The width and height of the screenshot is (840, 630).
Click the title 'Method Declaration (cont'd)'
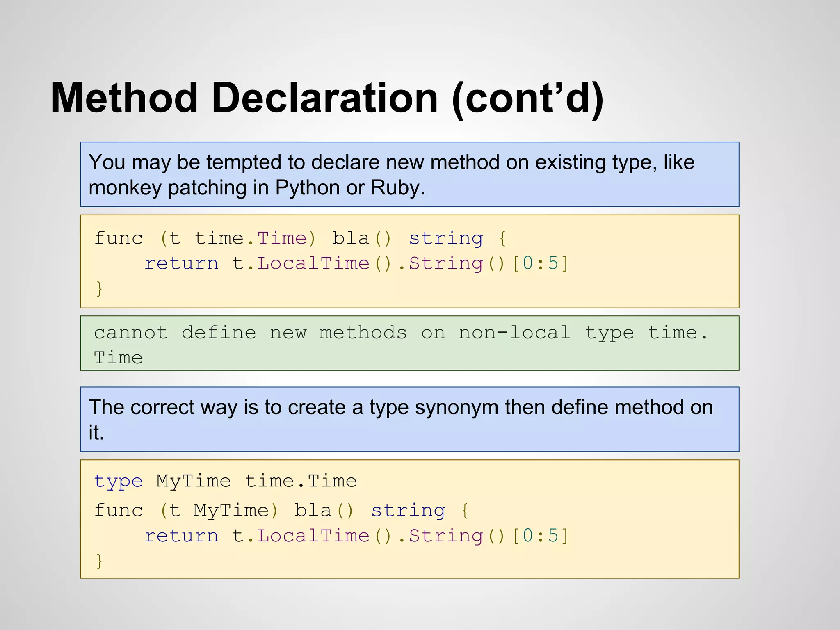pos(327,98)
